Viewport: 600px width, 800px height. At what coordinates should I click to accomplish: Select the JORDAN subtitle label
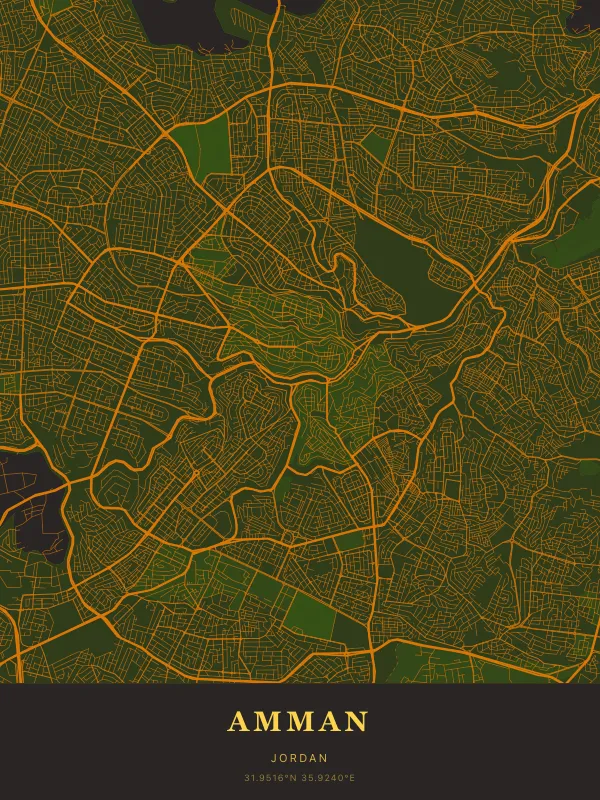pyautogui.click(x=299, y=759)
